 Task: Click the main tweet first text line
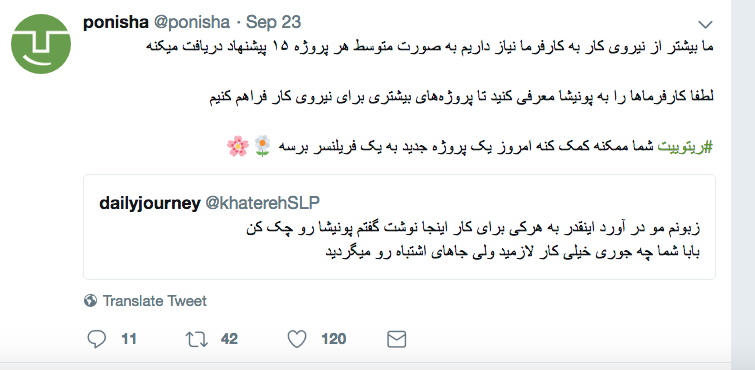(x=429, y=48)
